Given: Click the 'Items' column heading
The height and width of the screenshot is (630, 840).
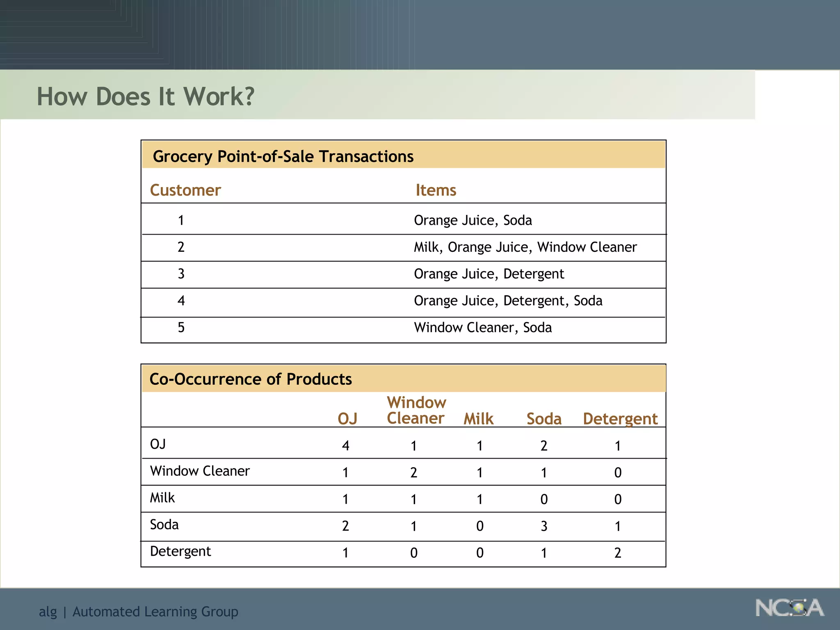Looking at the screenshot, I should tap(436, 190).
